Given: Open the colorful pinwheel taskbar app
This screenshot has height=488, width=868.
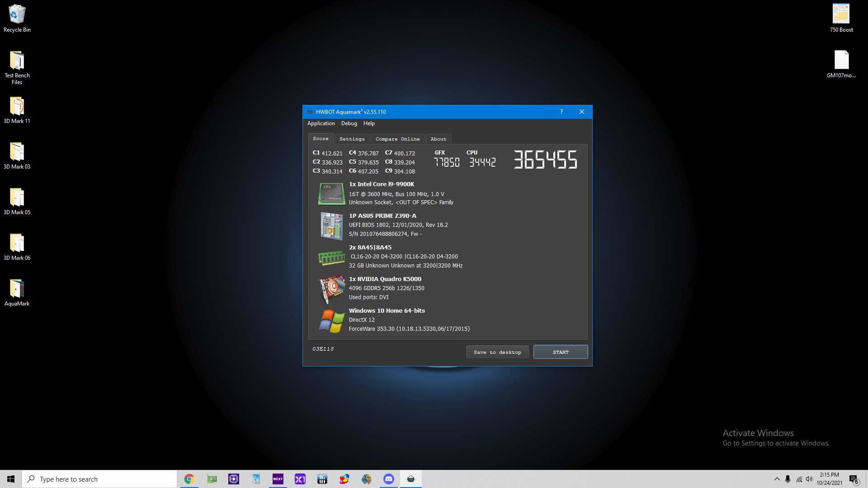Looking at the screenshot, I should coord(344,479).
